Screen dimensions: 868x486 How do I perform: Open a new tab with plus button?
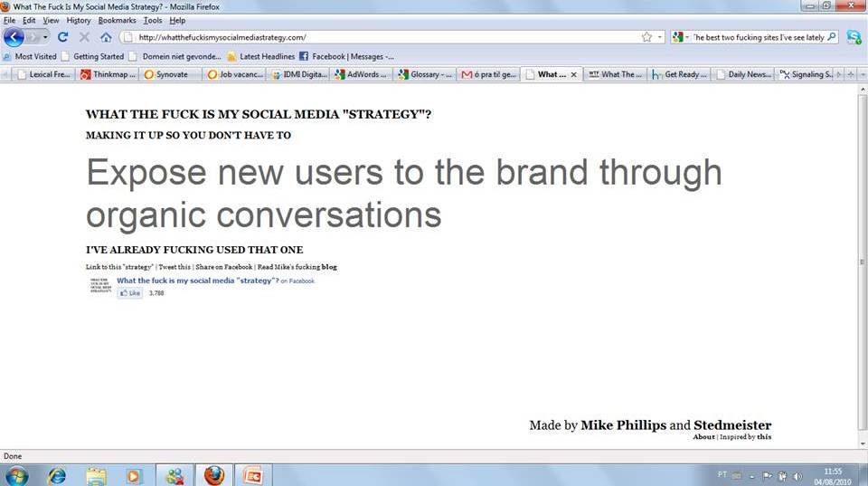(x=850, y=74)
